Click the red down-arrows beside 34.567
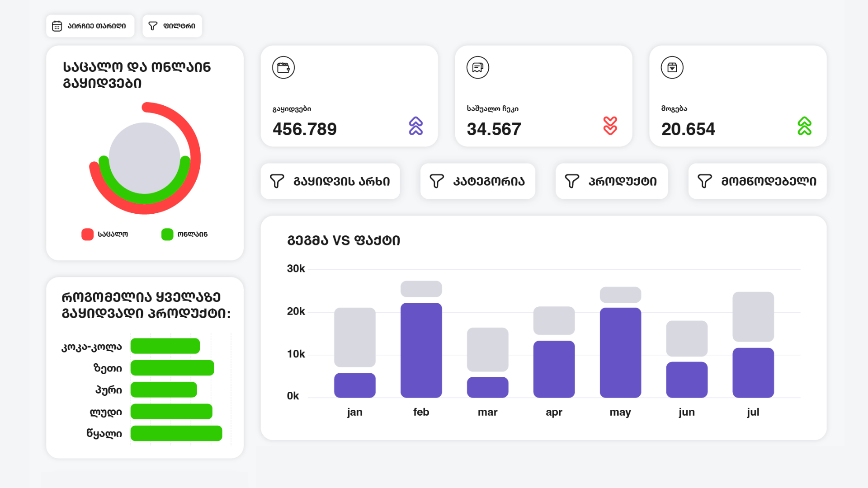Screen dimensions: 868x488 click(610, 126)
